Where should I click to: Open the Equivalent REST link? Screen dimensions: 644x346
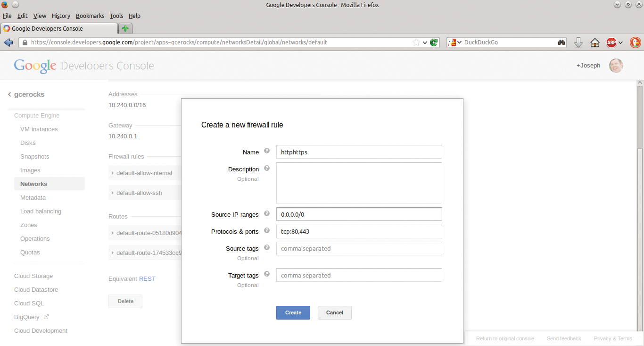tap(147, 278)
